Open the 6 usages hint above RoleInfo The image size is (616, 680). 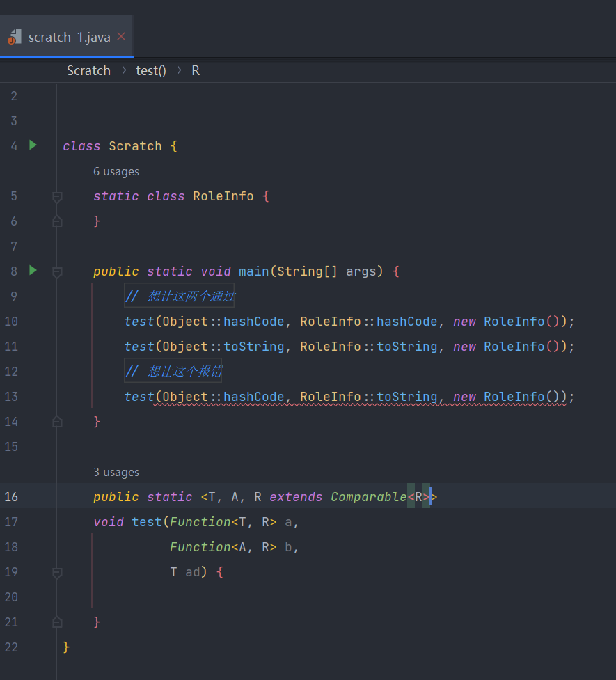click(x=116, y=172)
